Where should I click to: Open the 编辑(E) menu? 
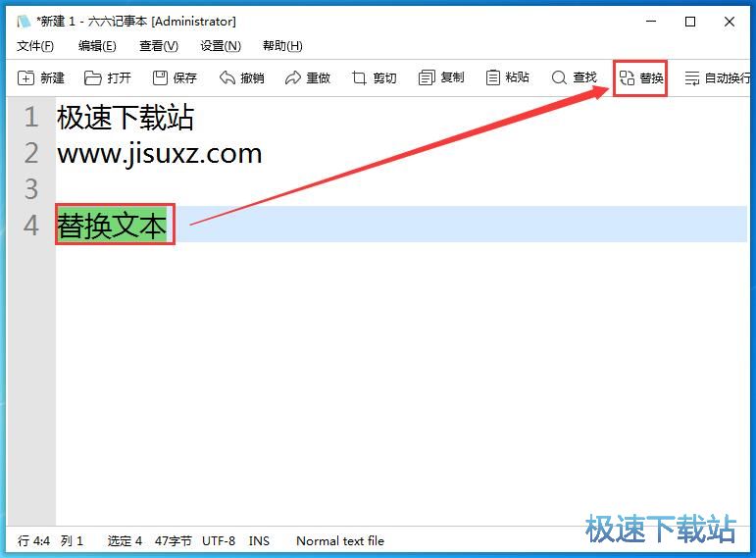pyautogui.click(x=97, y=46)
